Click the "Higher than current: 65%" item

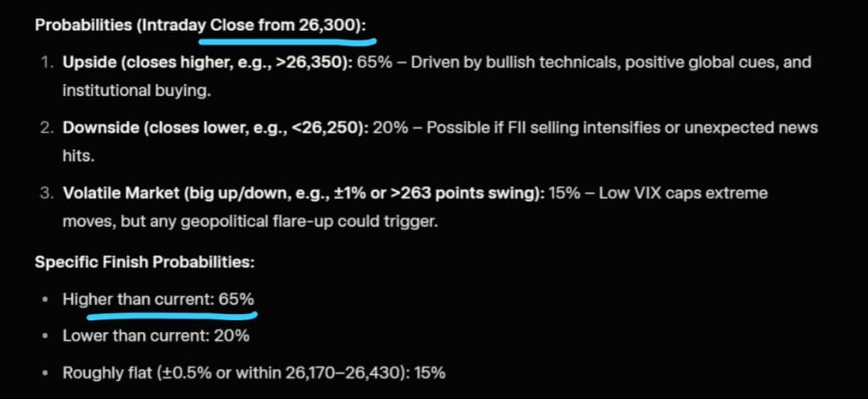click(158, 299)
